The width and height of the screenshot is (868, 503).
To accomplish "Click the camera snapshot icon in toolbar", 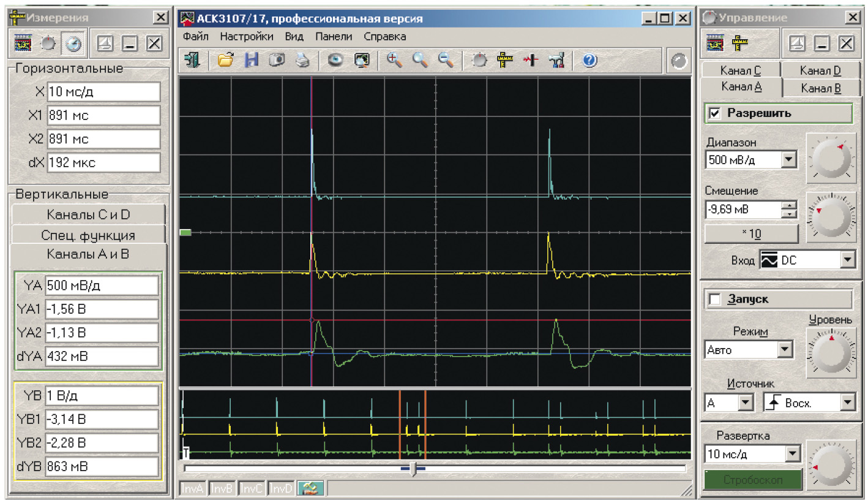I will [277, 60].
